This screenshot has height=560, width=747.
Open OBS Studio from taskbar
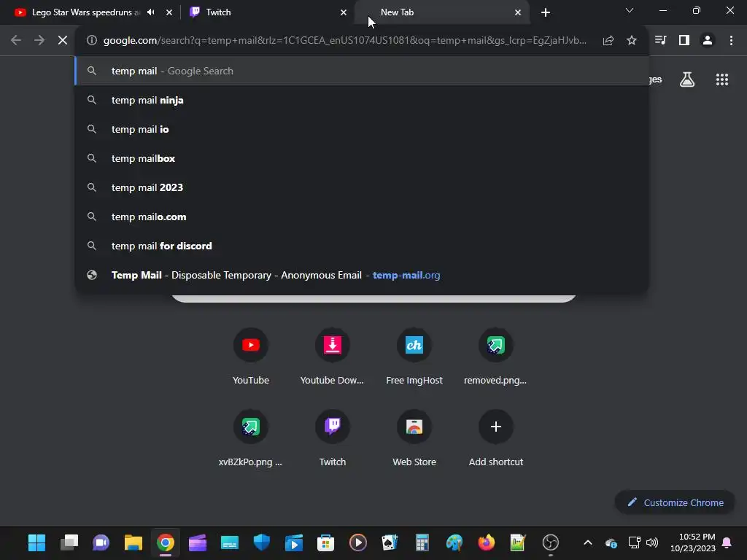coord(550,542)
